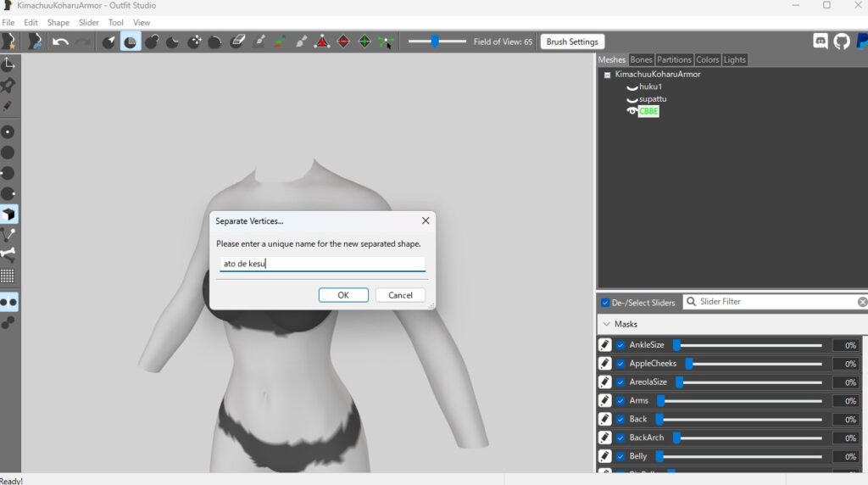This screenshot has width=868, height=485.
Task: Click the grid icon in the left sidebar
Action: 8,276
